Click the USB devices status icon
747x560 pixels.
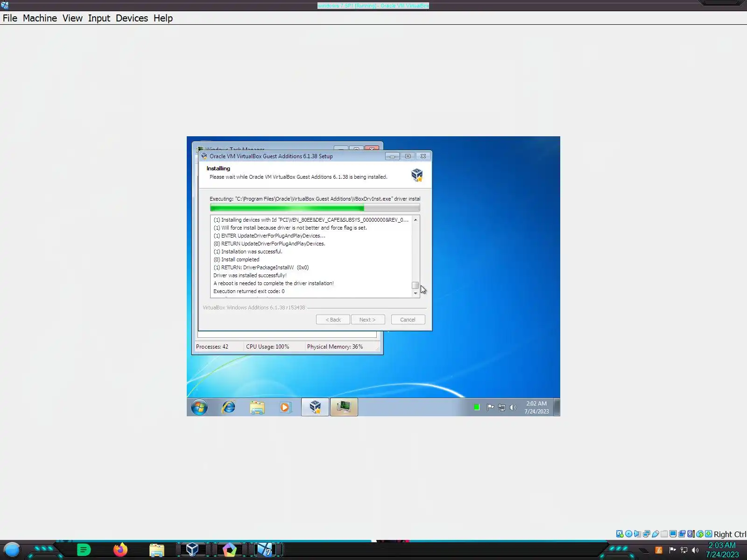pos(655,534)
